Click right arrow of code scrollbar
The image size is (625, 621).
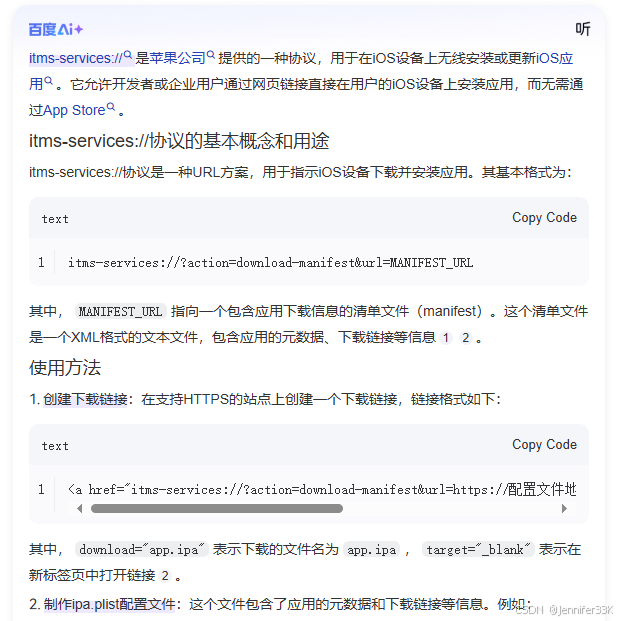pos(564,509)
